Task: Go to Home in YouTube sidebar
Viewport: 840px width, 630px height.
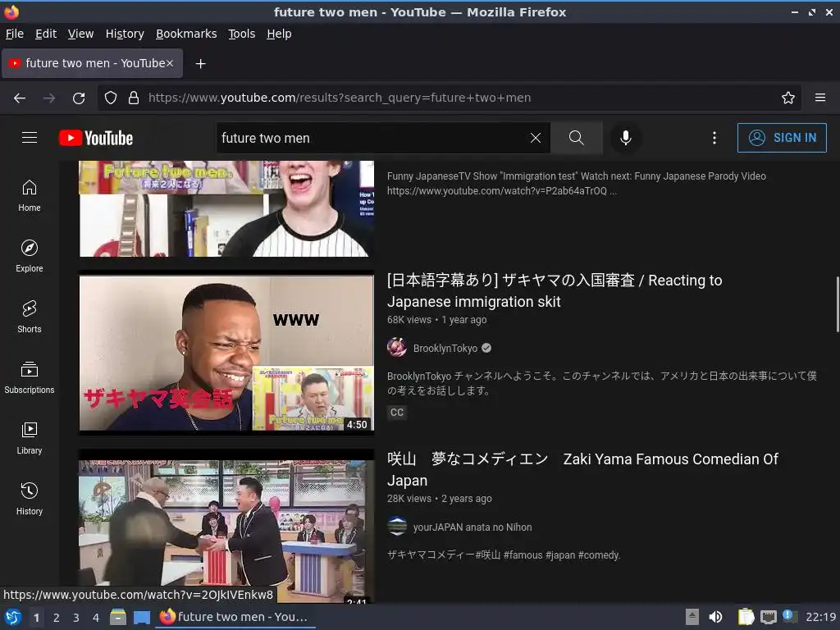Action: (30, 195)
